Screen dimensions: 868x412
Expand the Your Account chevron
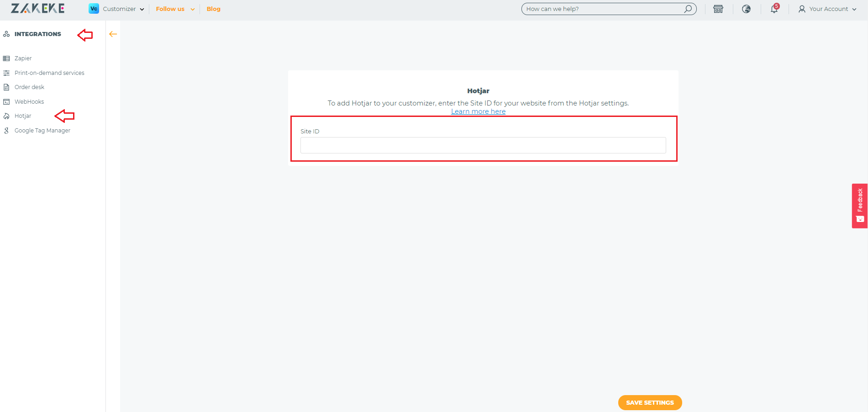(854, 9)
